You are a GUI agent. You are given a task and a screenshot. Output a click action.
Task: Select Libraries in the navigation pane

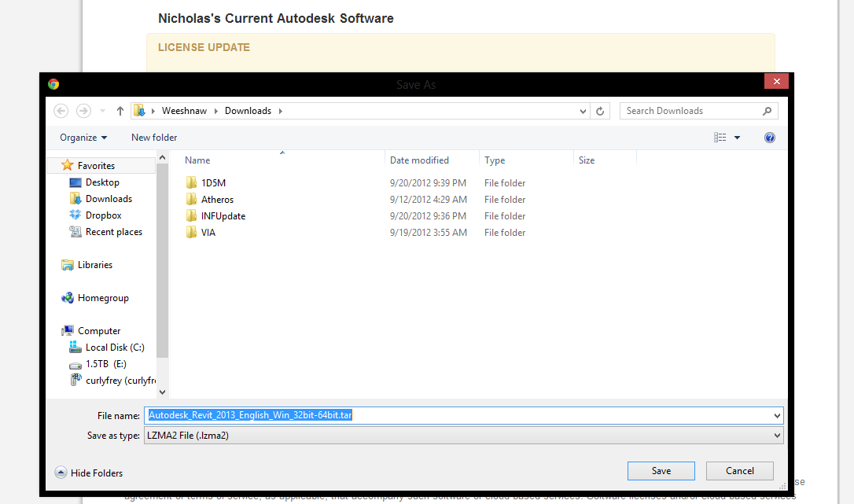tap(94, 265)
